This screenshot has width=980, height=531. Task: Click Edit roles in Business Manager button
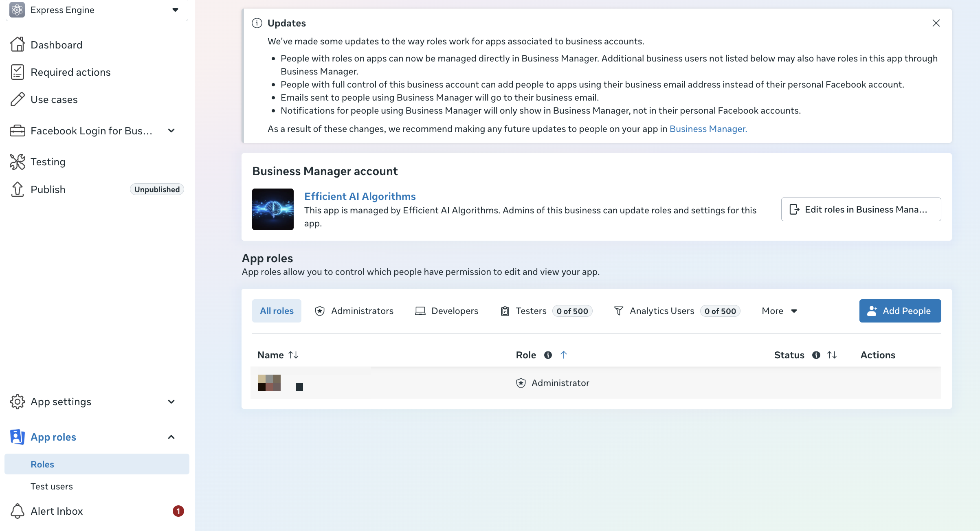[x=861, y=209]
